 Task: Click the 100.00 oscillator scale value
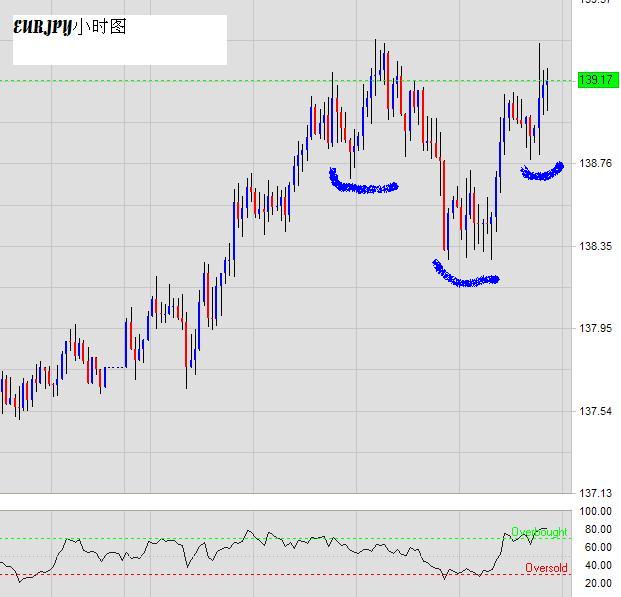tap(595, 511)
